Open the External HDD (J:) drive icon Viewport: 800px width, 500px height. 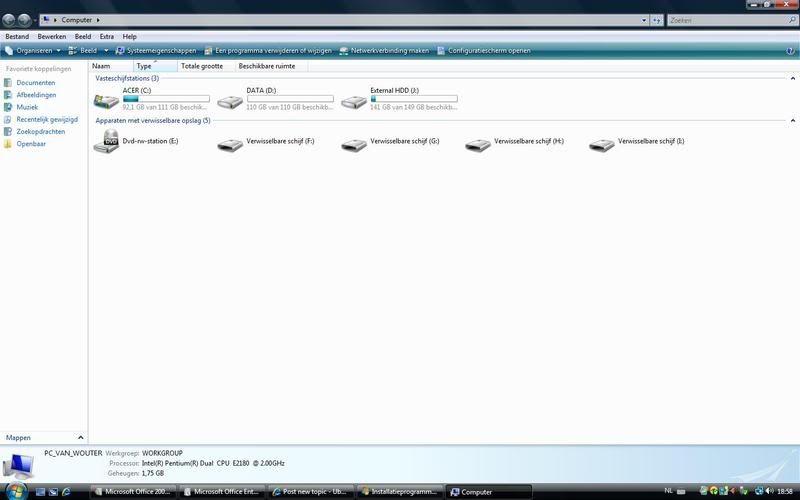click(x=354, y=101)
